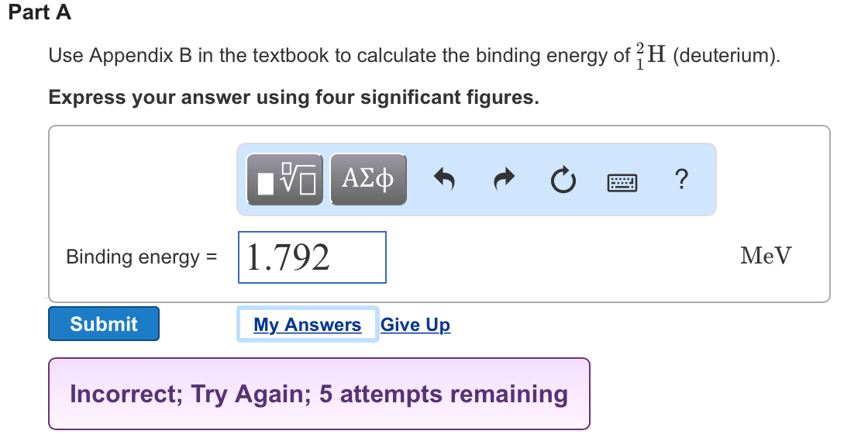Show keyboard shortcuts using the keyboard icon
The width and height of the screenshot is (868, 448).
point(621,181)
